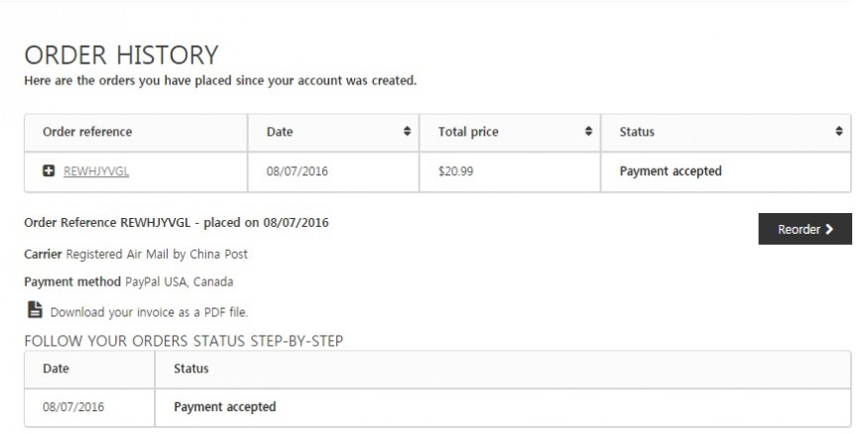The width and height of the screenshot is (868, 434).
Task: Click the Reorder button
Action: [805, 229]
